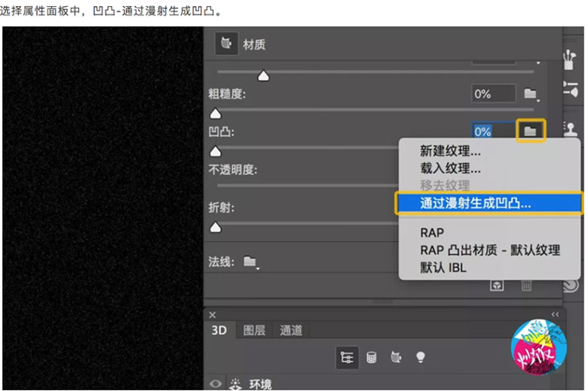Open the brushes panel icon in right dock
Viewport: 588px width, 391px height.
570,60
